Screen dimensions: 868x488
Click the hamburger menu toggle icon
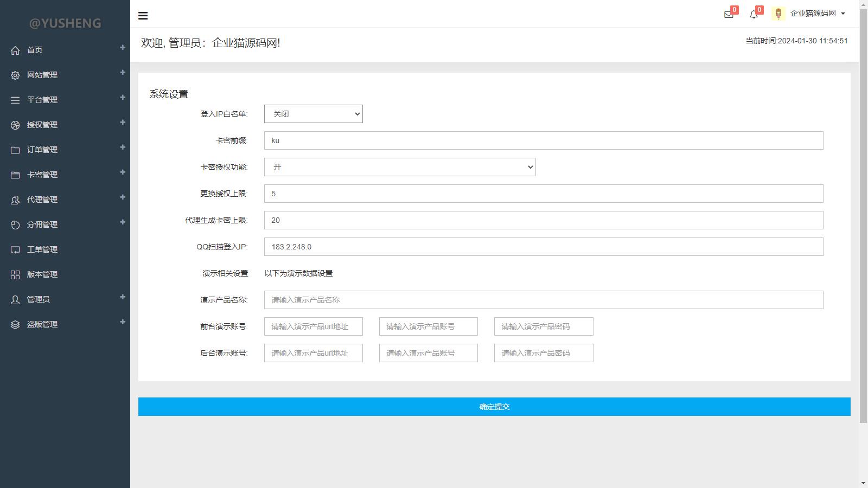(143, 16)
